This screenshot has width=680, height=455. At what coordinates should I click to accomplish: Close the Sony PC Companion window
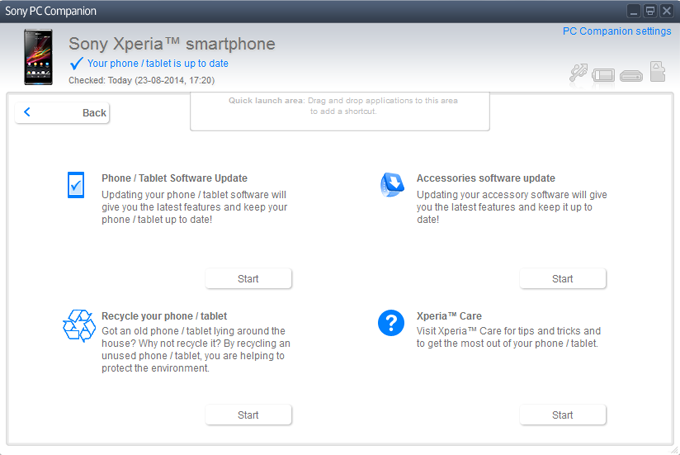tap(667, 11)
